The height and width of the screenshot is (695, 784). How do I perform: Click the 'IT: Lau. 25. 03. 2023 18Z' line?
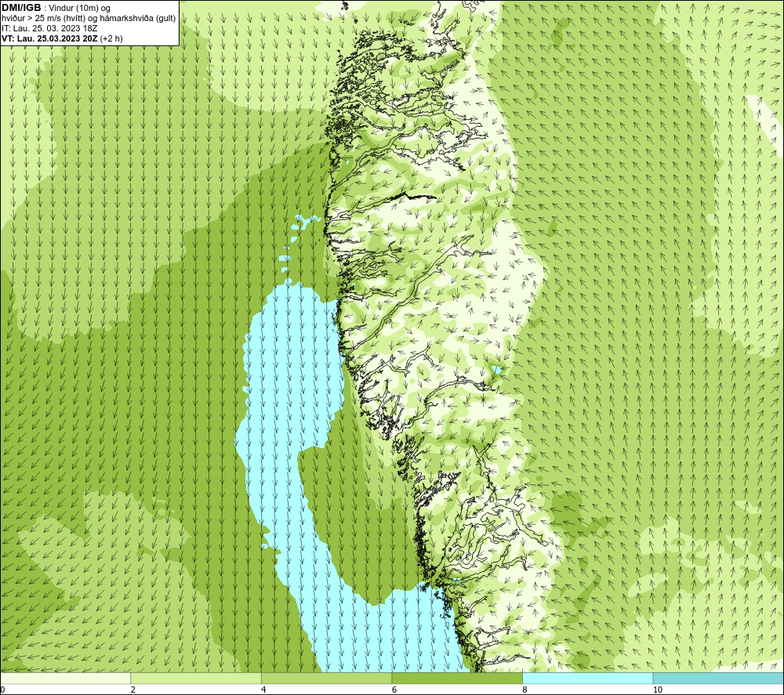49,28
